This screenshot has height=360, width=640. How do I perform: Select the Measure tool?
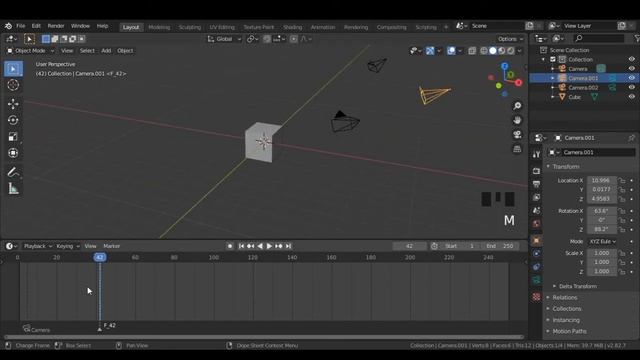(x=13, y=189)
